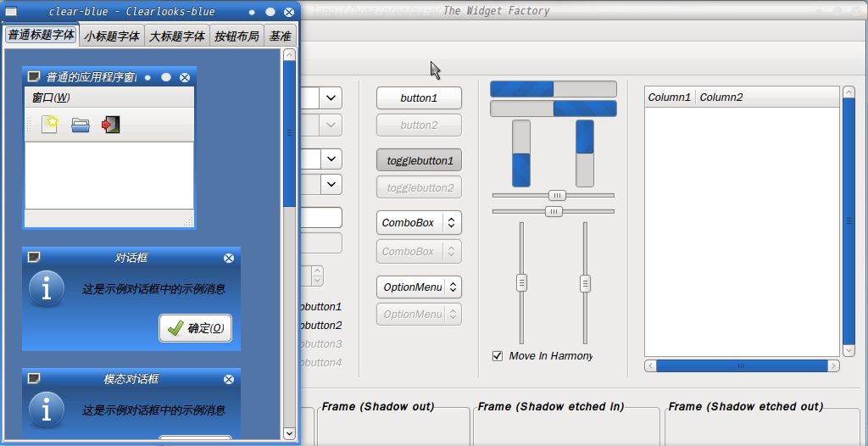This screenshot has height=446, width=868.
Task: Open the active OptionMenu dropdown
Action: (419, 287)
